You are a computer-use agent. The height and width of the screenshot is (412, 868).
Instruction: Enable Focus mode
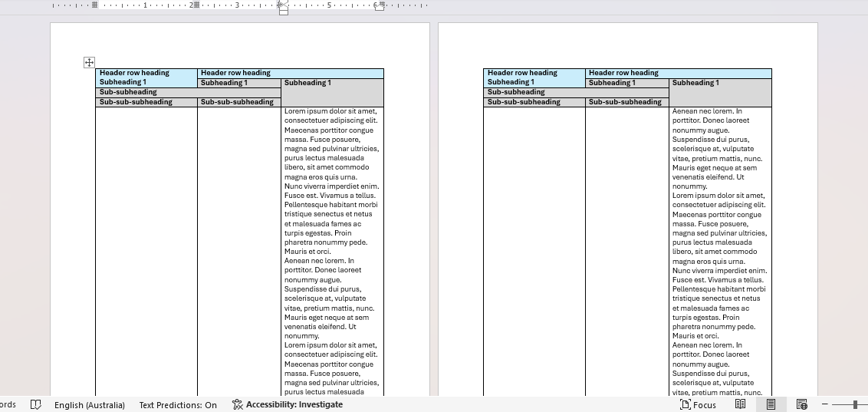pyautogui.click(x=698, y=404)
